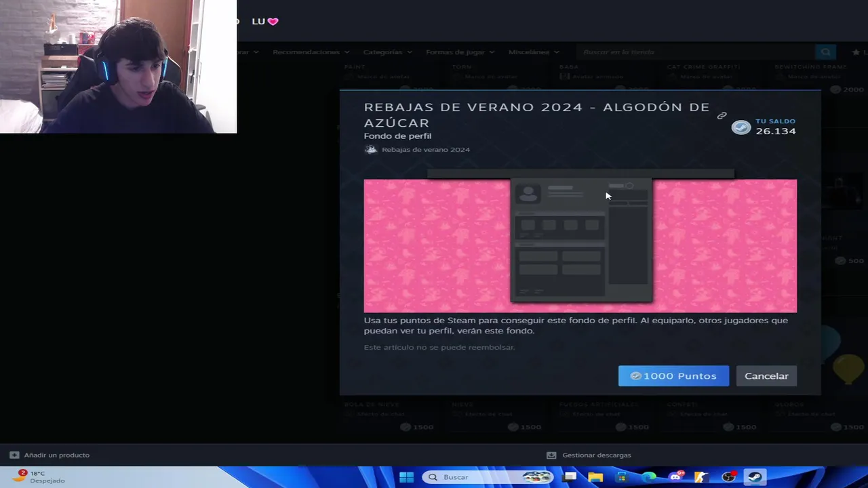Open Microsoft Edge from the taskbar
The image size is (868, 488).
point(648,477)
